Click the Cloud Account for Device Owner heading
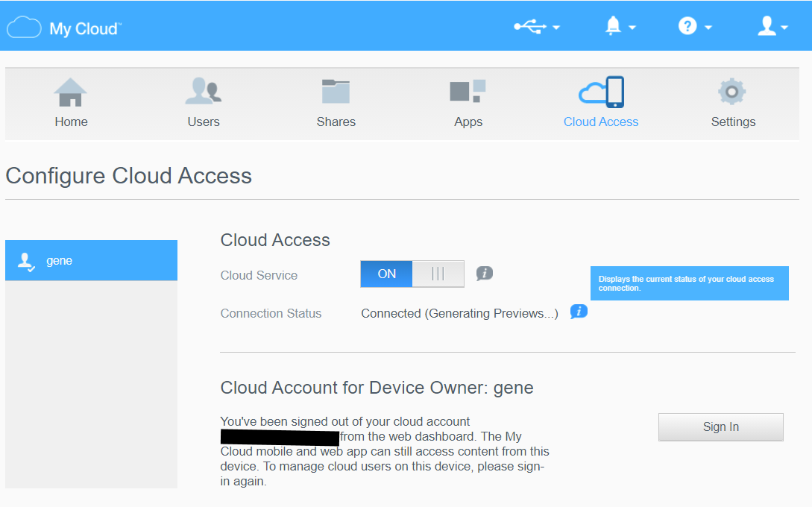The image size is (812, 507). coord(377,388)
